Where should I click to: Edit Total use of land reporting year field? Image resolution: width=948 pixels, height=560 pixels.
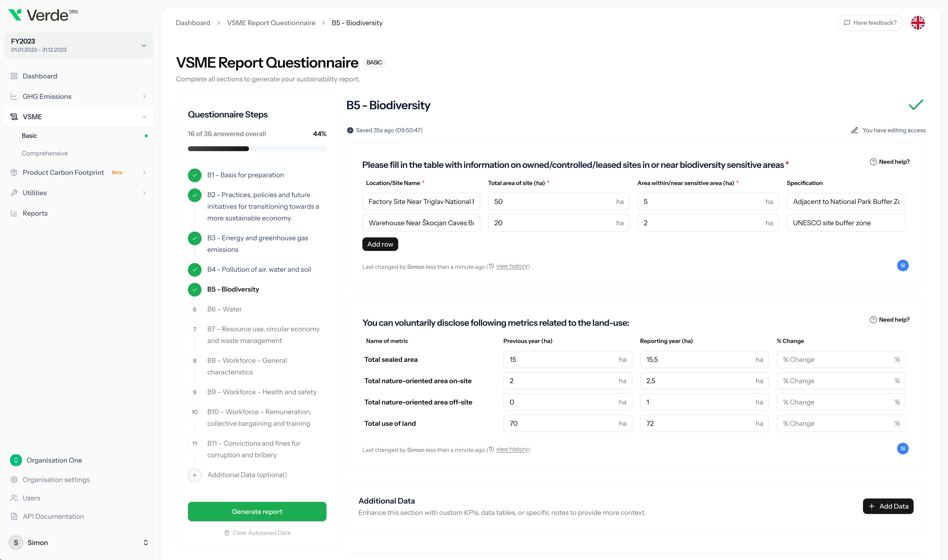click(704, 423)
